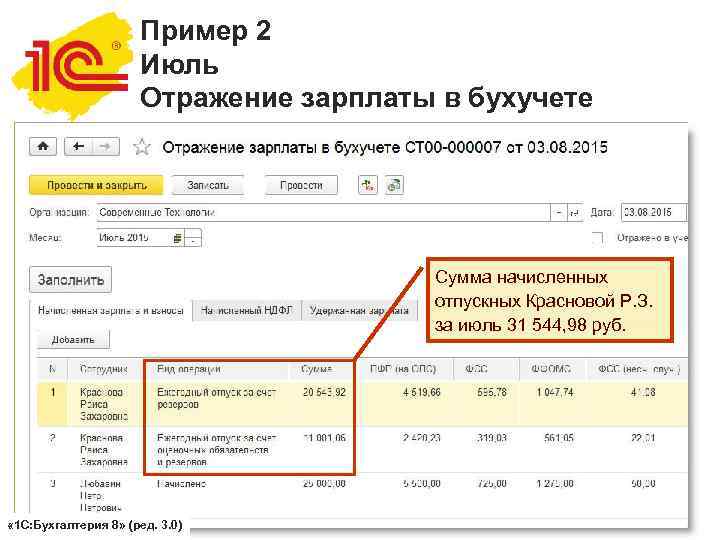Sort by Сотрудник column header
This screenshot has height=540, width=720.
[104, 369]
